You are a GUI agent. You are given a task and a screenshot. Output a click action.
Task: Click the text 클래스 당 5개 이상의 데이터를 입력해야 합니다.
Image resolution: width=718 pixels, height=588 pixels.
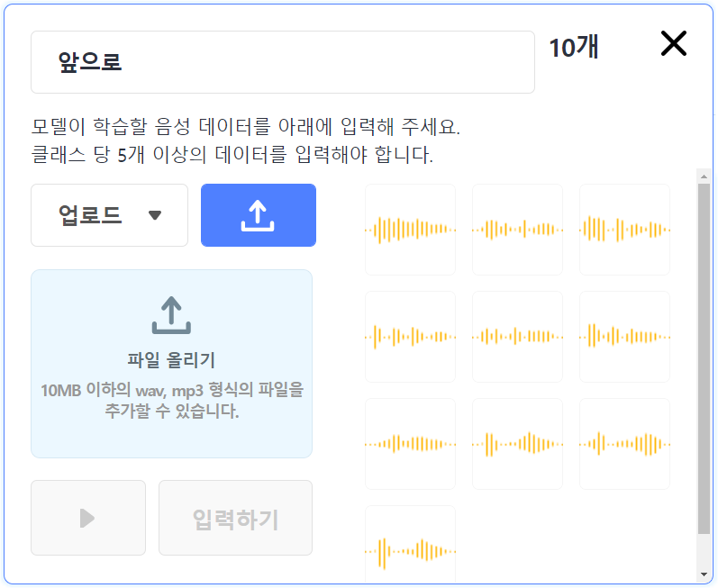click(x=232, y=155)
